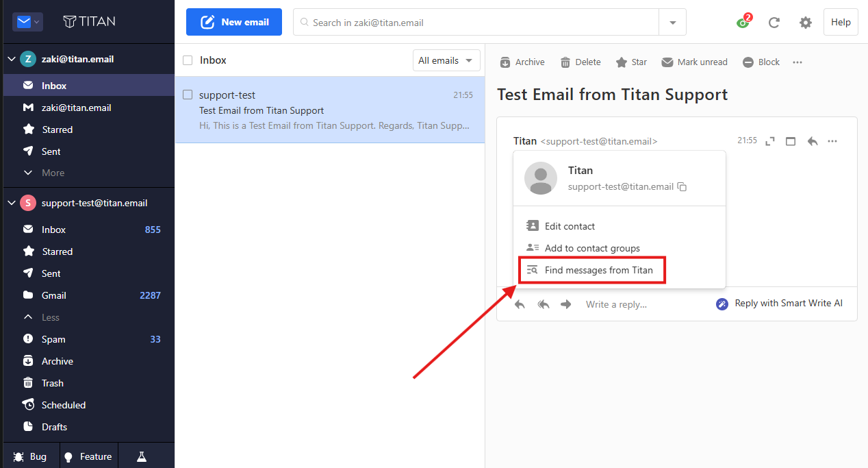Tick the support-test email checkbox

tap(188, 95)
